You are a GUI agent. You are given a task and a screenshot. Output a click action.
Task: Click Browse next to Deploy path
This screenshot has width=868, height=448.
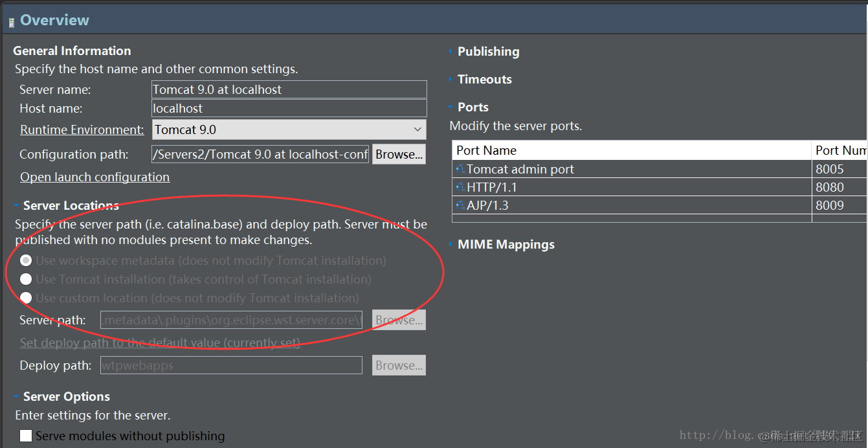[399, 365]
